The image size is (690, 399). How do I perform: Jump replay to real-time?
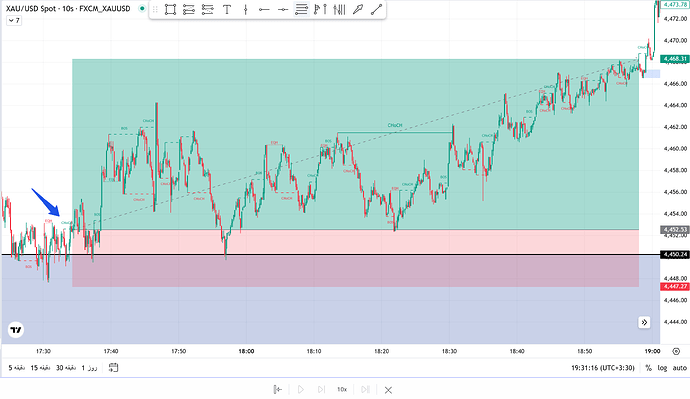click(365, 389)
